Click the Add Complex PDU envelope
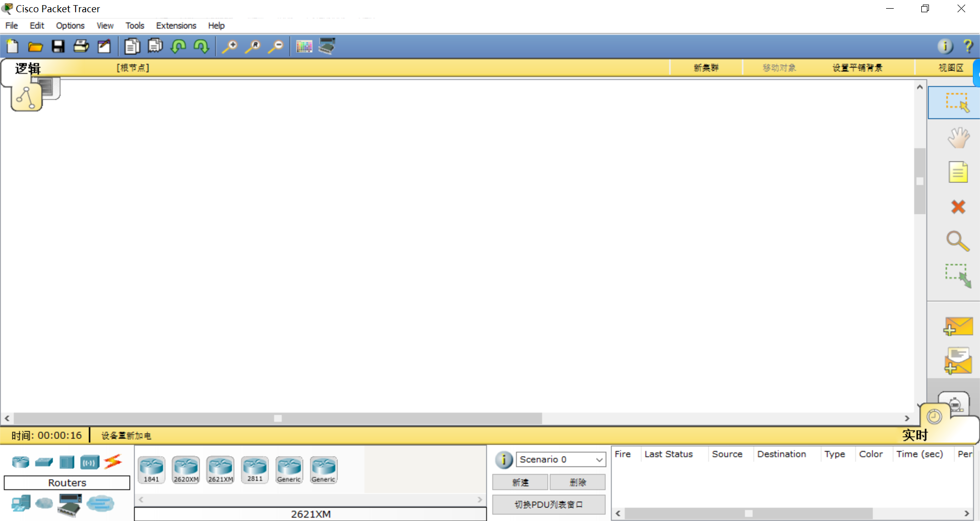The height and width of the screenshot is (521, 980). pyautogui.click(x=958, y=361)
